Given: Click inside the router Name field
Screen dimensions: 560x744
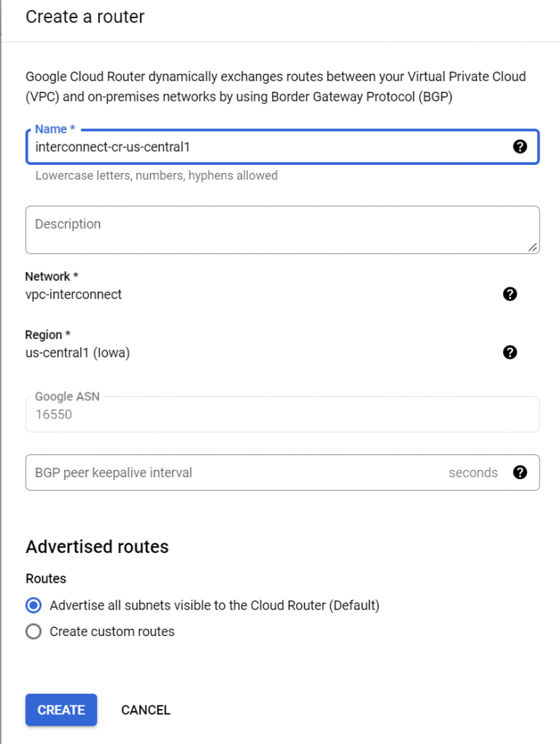Looking at the screenshot, I should click(x=219, y=147).
